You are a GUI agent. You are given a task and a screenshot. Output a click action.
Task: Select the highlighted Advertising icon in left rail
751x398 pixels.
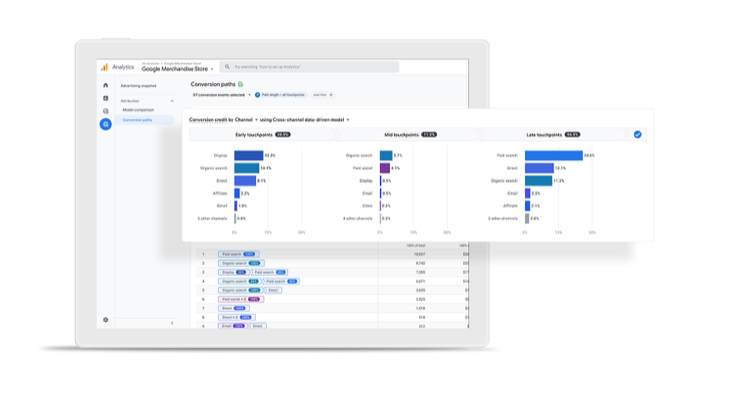106,125
